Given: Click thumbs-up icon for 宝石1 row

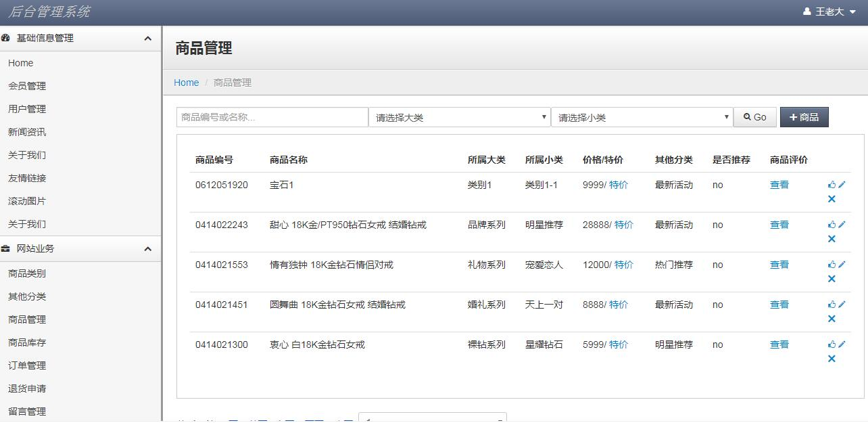Looking at the screenshot, I should pyautogui.click(x=831, y=184).
